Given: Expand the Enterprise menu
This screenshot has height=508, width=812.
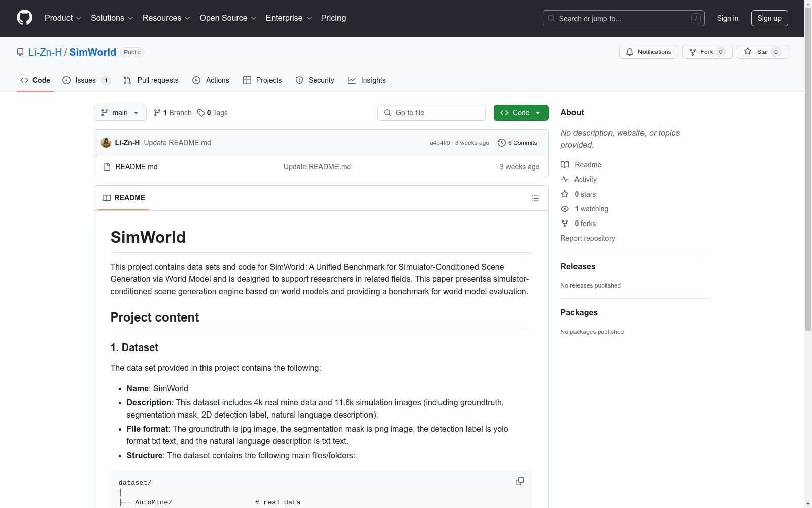Looking at the screenshot, I should click(289, 18).
